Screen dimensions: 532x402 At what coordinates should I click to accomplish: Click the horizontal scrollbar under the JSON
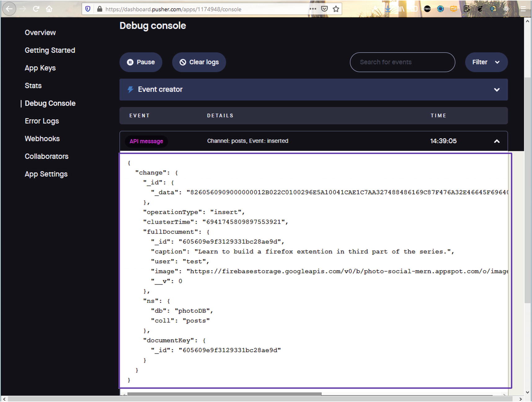[x=224, y=394]
